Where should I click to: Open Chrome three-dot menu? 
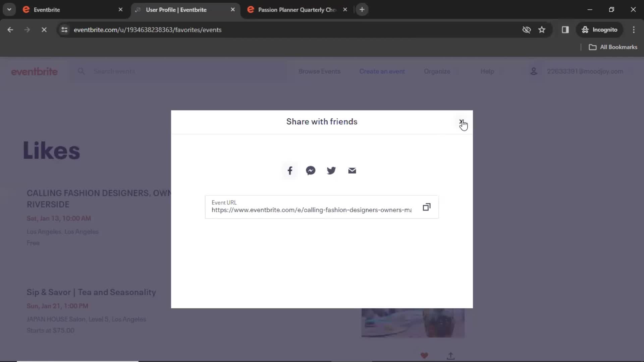tap(634, 30)
